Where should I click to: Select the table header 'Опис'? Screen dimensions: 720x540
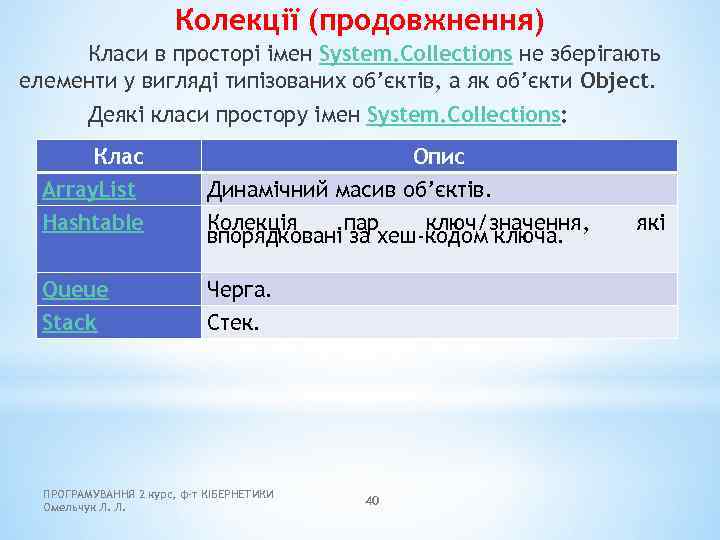click(439, 156)
